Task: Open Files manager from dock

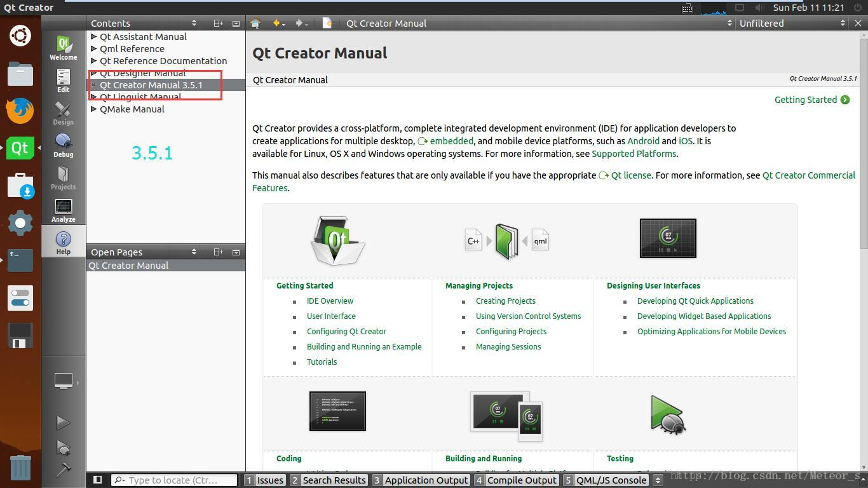Action: click(x=20, y=74)
